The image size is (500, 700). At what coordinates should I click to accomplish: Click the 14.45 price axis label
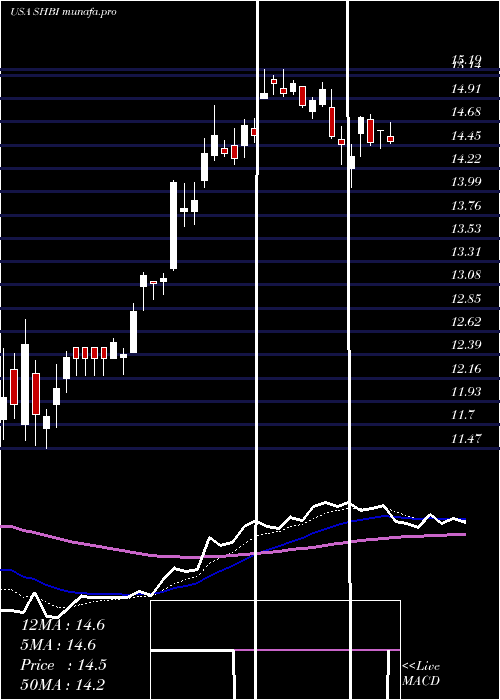pyautogui.click(x=466, y=135)
